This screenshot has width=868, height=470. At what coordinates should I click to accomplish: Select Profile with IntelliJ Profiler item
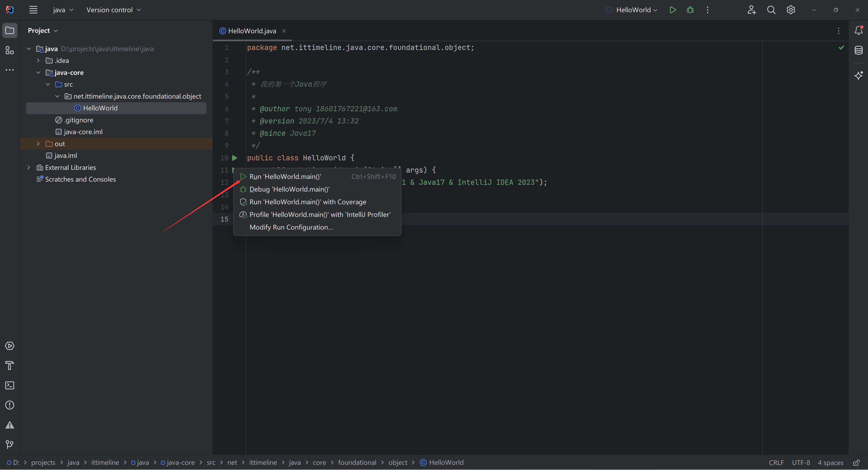pyautogui.click(x=317, y=215)
